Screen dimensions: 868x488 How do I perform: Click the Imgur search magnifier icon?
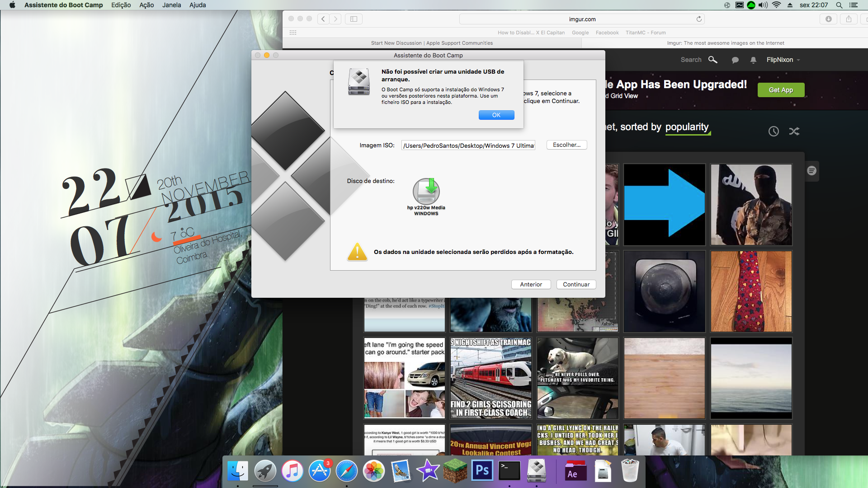pyautogui.click(x=712, y=60)
